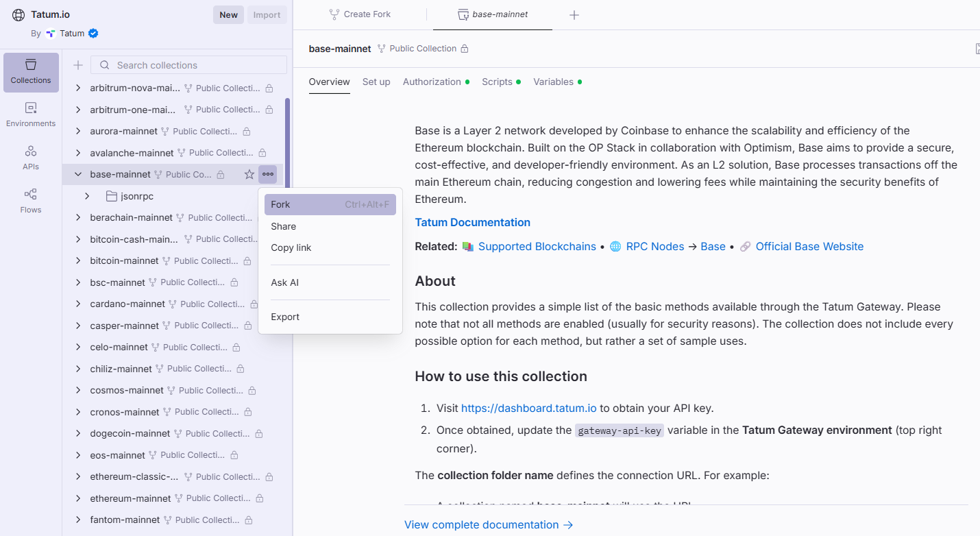Open the APIs sidebar panel
980x536 pixels.
[31, 158]
